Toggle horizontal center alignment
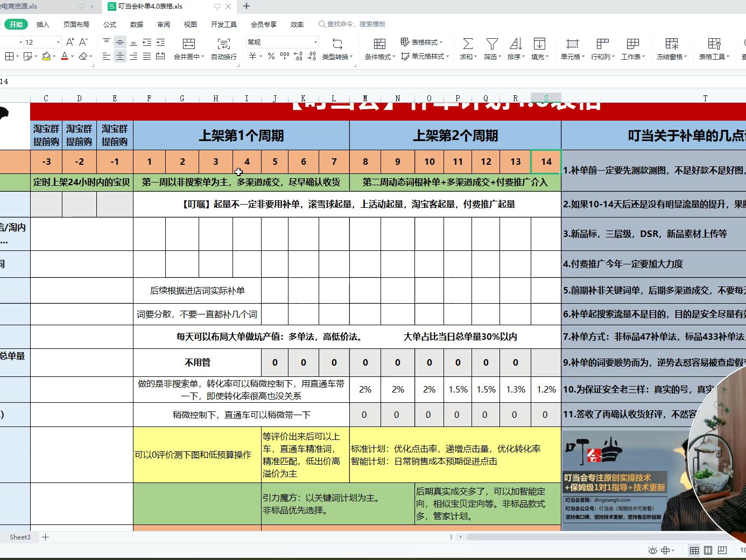746x560 pixels. (x=120, y=56)
